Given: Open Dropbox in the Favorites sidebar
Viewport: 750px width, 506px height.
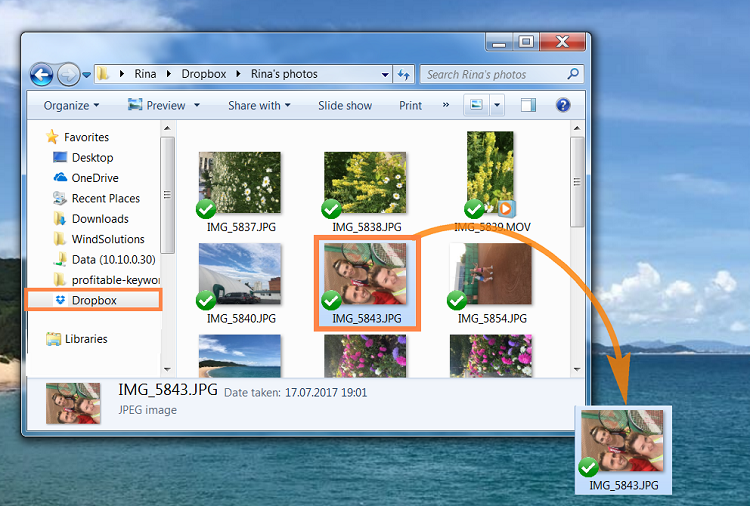Looking at the screenshot, I should [x=92, y=300].
